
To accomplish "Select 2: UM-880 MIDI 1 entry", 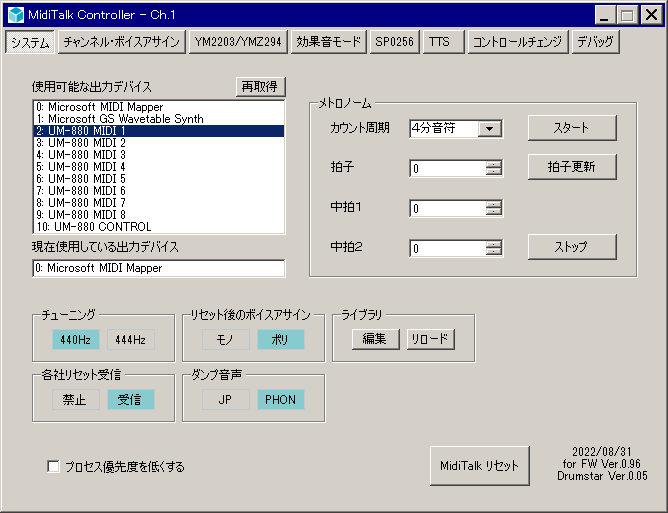I will [158, 131].
